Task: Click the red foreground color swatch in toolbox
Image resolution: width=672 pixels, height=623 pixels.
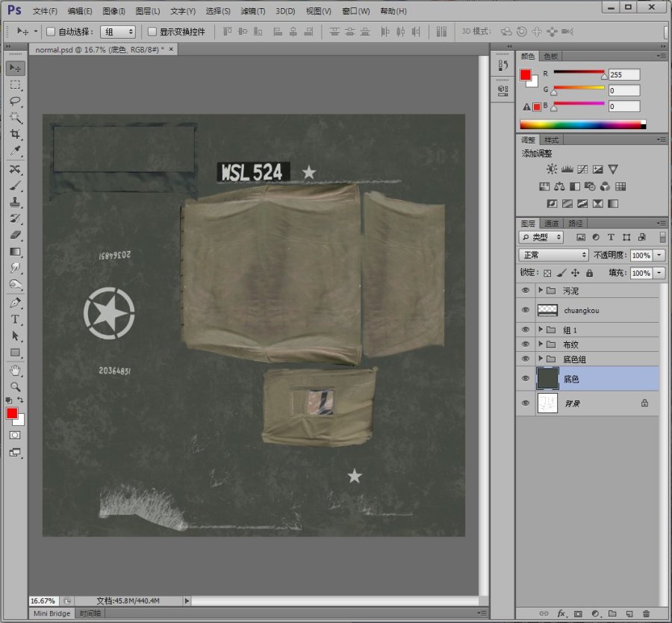Action: (x=12, y=413)
